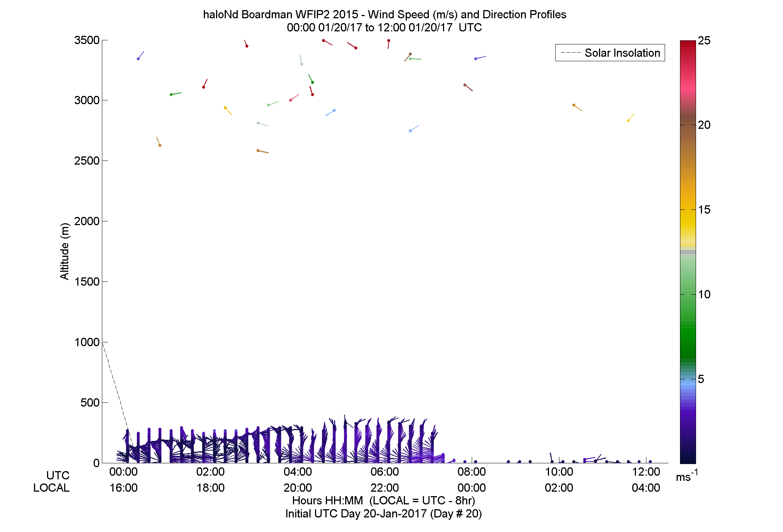Viewport: 783px width, 532px height.
Task: Click the 2000 altitude tick label
Action: click(87, 221)
